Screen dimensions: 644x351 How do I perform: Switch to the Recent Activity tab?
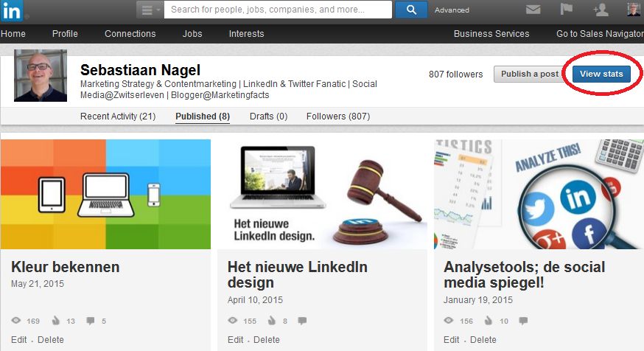tap(117, 117)
